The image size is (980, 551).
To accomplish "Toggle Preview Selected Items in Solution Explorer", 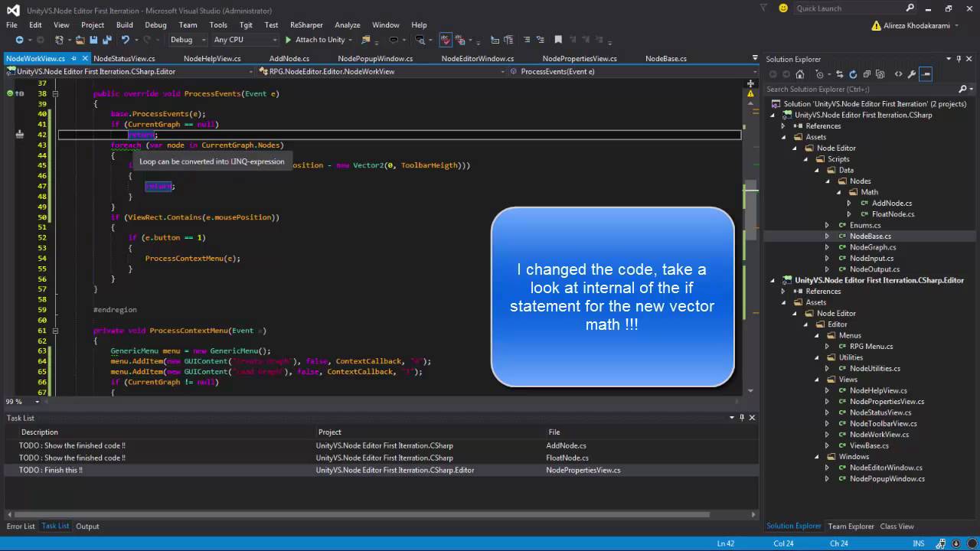I will pyautogui.click(x=926, y=74).
